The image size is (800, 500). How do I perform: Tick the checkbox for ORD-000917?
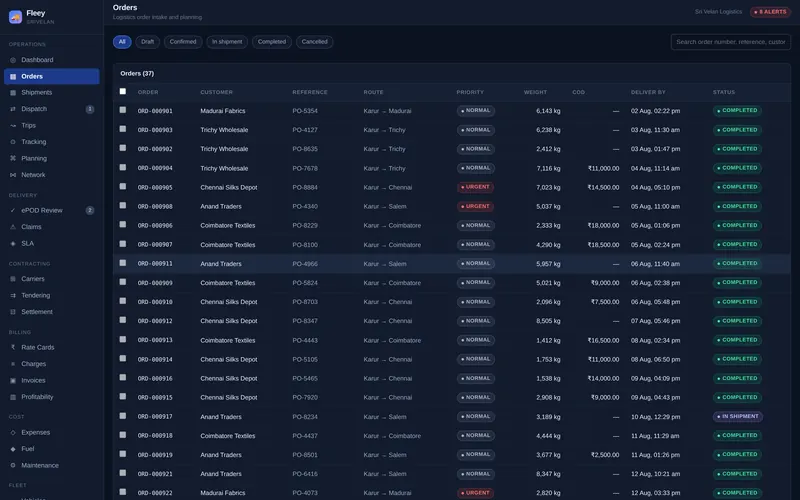pos(122,416)
